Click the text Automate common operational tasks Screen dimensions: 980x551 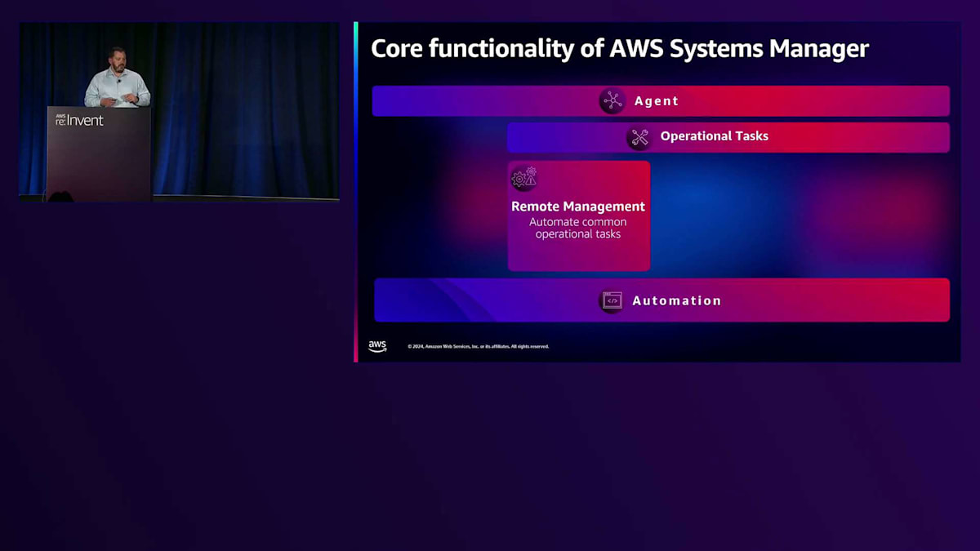click(x=578, y=228)
